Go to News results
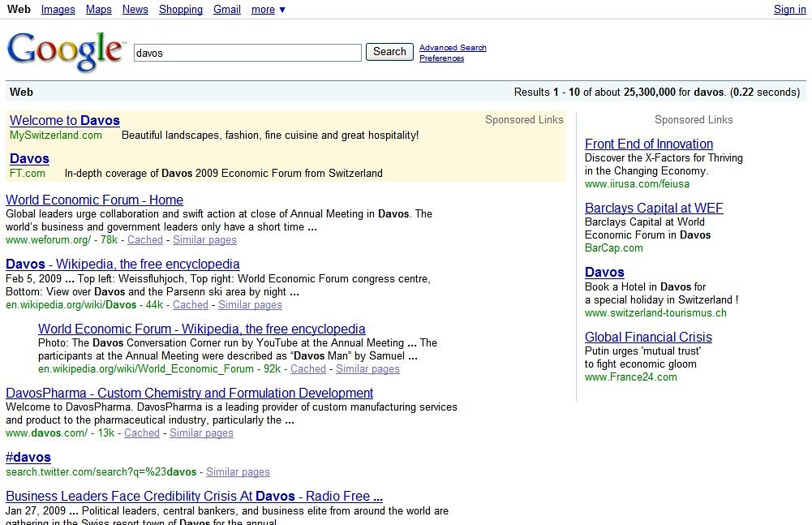The image size is (812, 525). pyautogui.click(x=135, y=9)
